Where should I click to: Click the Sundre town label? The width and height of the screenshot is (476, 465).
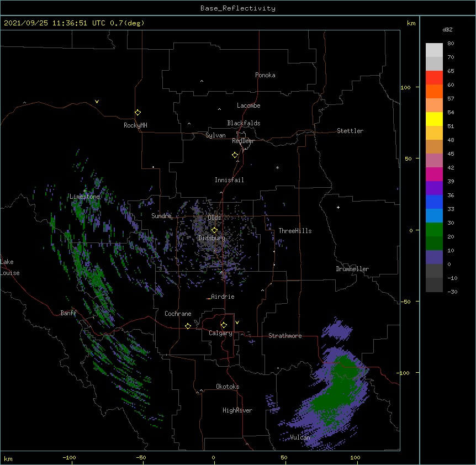(x=161, y=216)
